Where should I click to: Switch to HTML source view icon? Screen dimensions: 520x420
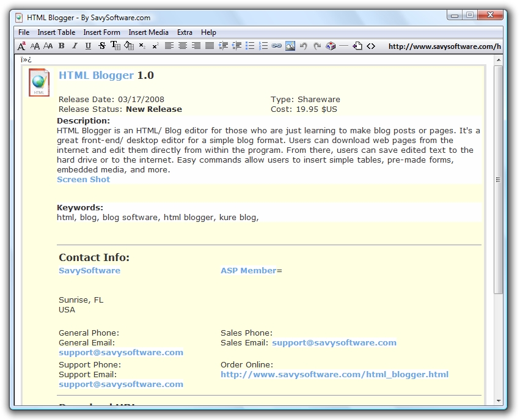click(371, 46)
